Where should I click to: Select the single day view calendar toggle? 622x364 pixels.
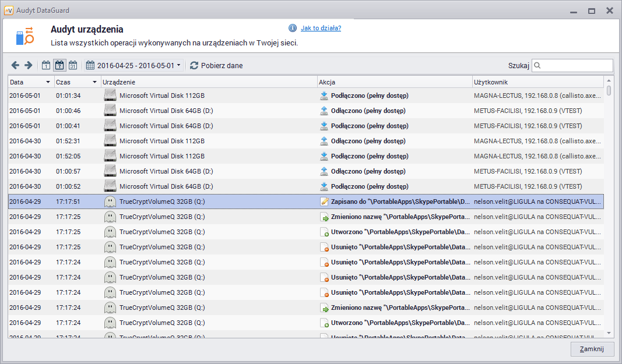click(x=45, y=65)
